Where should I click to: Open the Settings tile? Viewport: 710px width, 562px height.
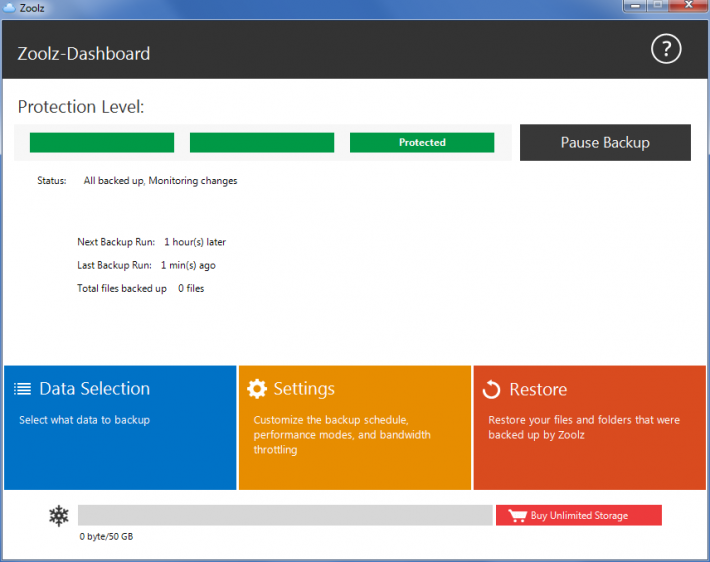[355, 428]
